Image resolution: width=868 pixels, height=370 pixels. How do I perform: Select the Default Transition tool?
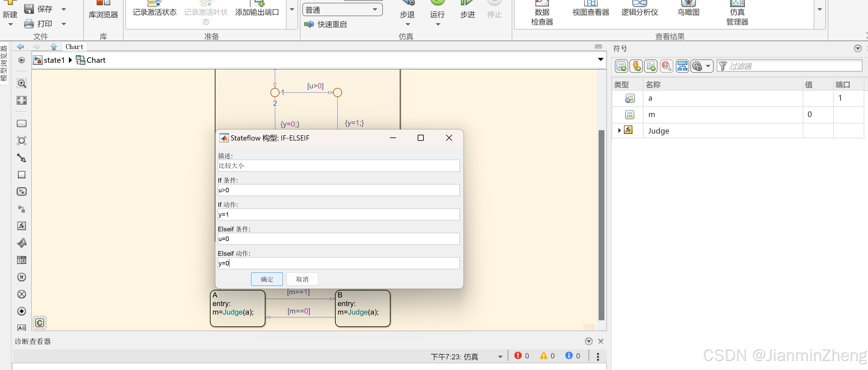pos(22,158)
